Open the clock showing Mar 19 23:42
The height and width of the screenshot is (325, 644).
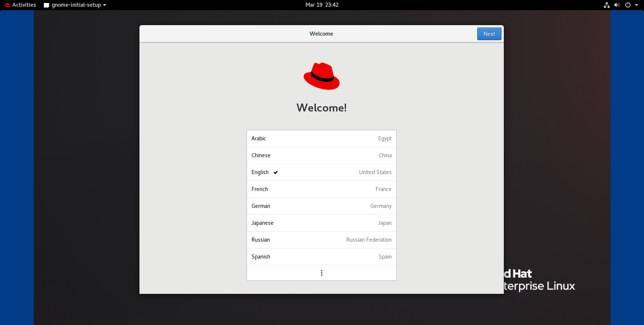pos(322,5)
